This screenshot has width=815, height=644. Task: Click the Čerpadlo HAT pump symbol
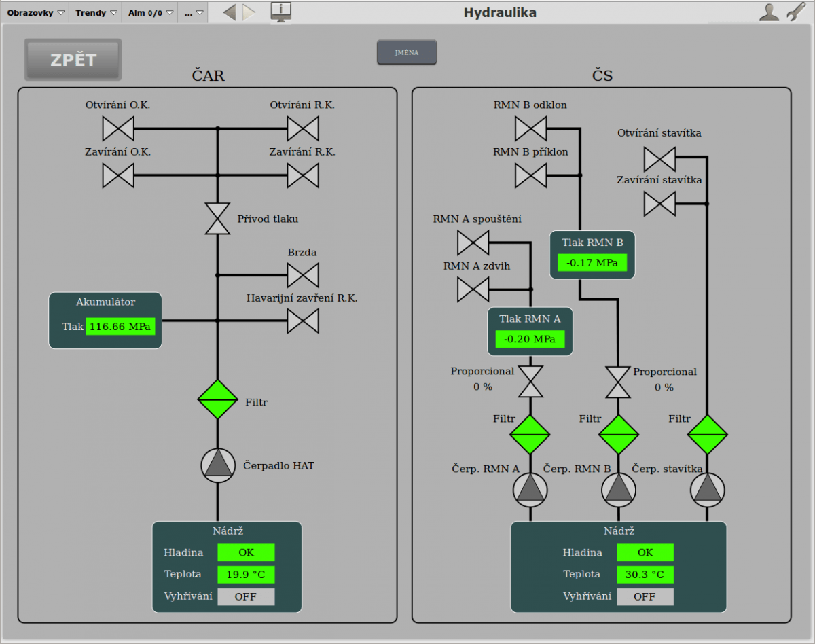[x=217, y=466]
